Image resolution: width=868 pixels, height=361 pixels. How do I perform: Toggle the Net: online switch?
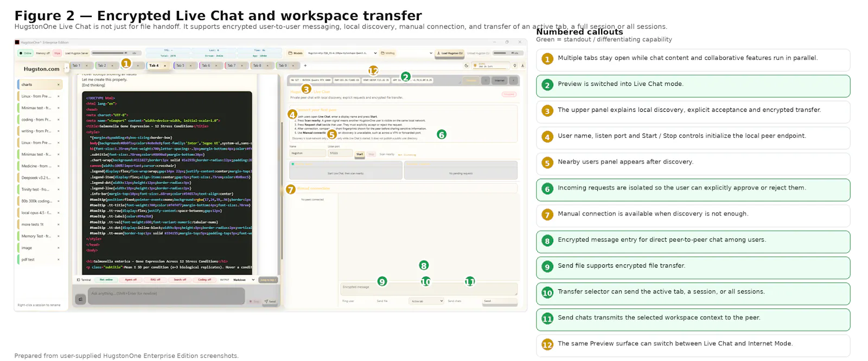point(106,280)
